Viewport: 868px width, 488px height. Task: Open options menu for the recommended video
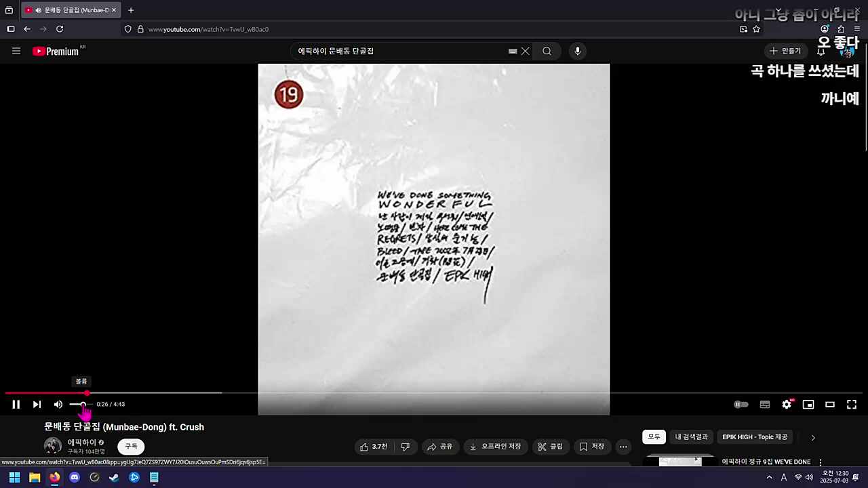pos(820,462)
